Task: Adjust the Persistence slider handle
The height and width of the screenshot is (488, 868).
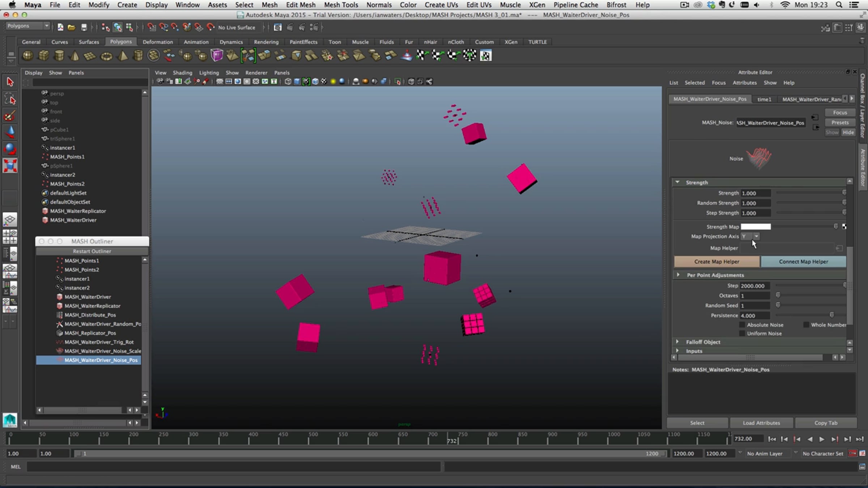Action: click(x=831, y=315)
